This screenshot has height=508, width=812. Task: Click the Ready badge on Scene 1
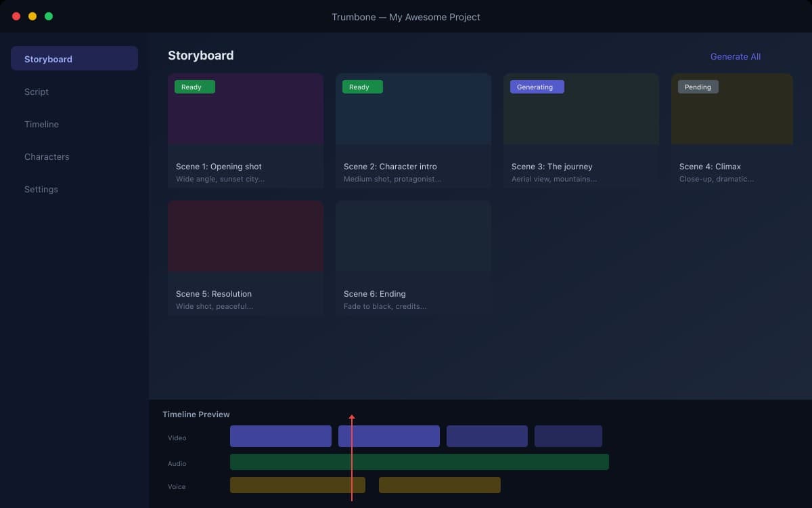[194, 87]
